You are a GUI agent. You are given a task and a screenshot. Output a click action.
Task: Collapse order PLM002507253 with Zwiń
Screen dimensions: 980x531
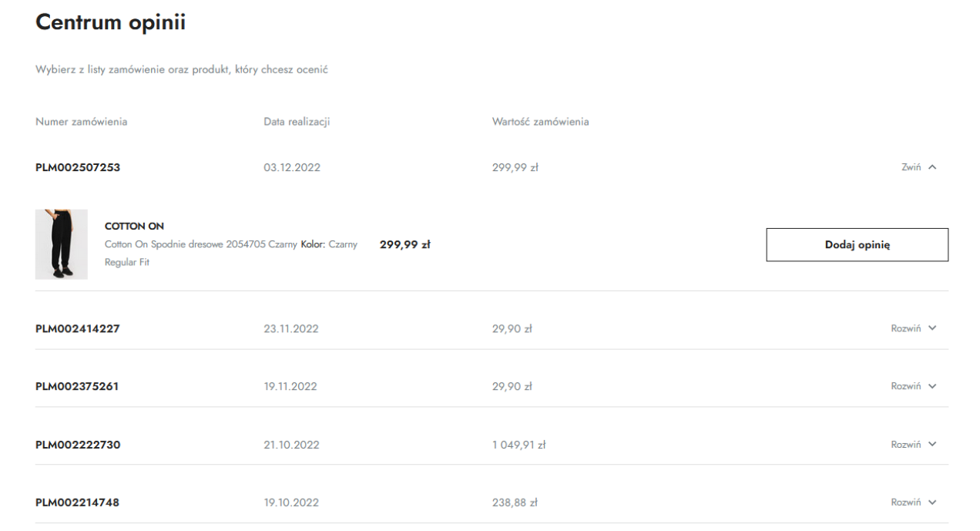click(x=918, y=167)
